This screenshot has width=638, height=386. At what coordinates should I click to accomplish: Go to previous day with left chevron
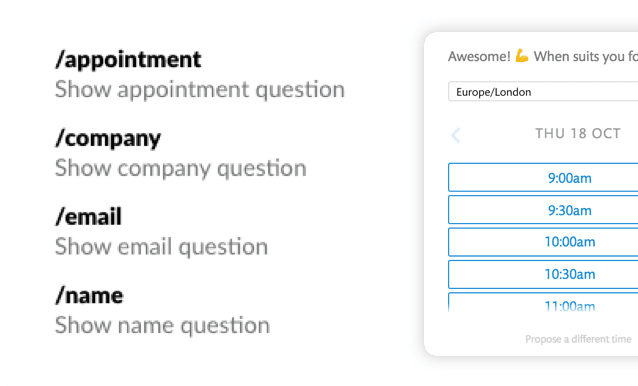(456, 135)
